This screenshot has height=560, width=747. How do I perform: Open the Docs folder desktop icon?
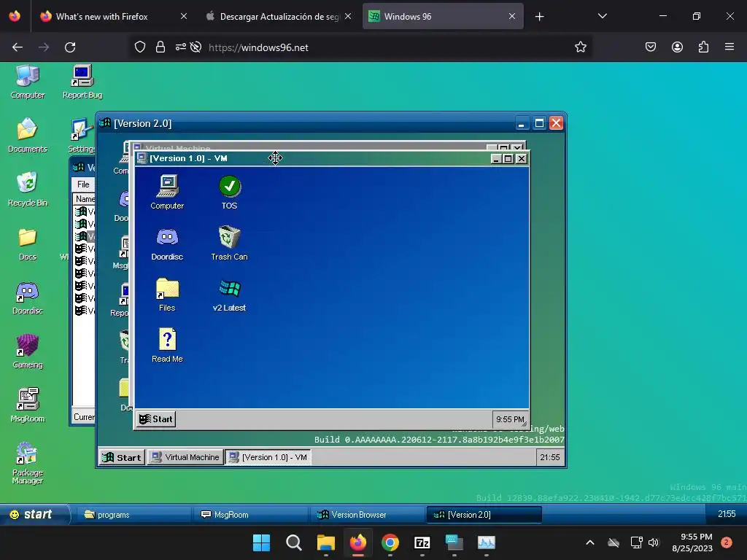[x=28, y=244]
